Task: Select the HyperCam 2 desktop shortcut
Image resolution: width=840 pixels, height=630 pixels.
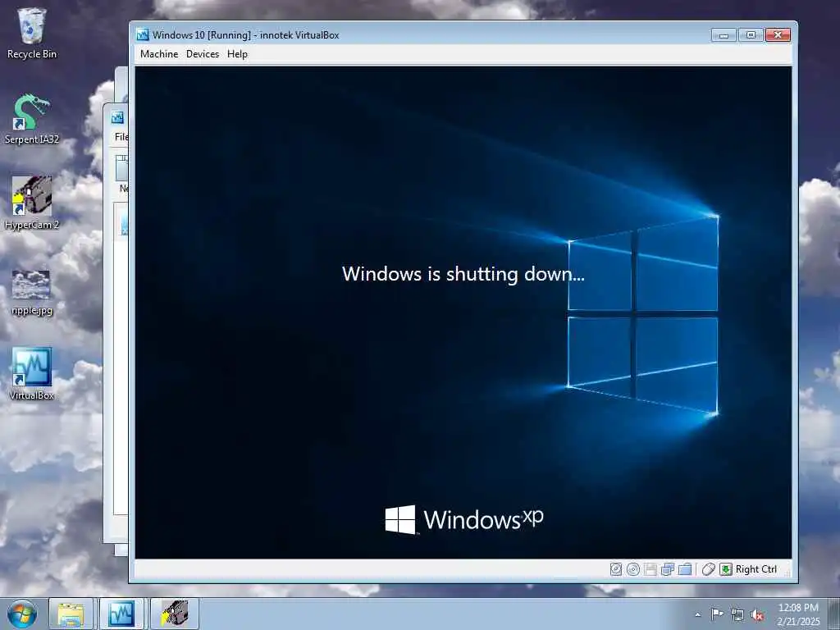Action: (x=32, y=203)
